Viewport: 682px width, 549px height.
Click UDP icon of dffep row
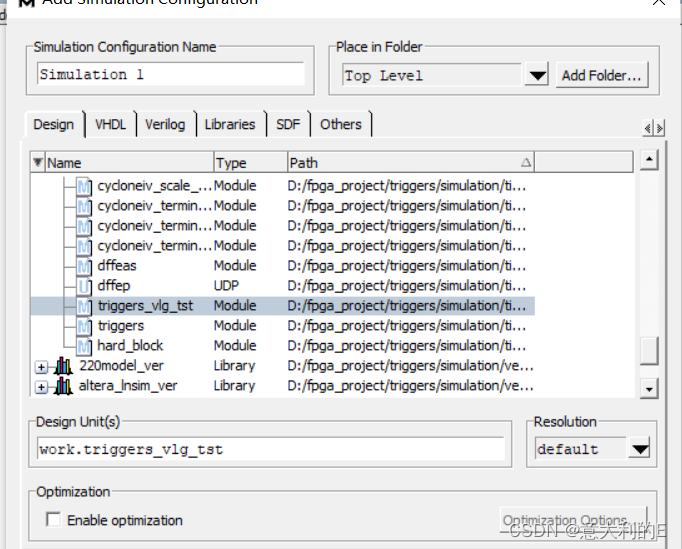[84, 286]
